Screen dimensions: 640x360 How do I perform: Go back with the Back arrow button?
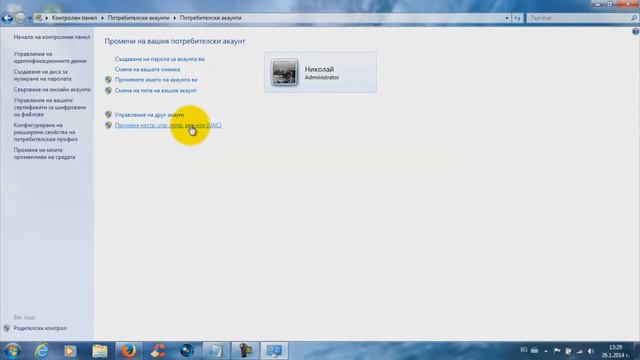click(x=7, y=18)
